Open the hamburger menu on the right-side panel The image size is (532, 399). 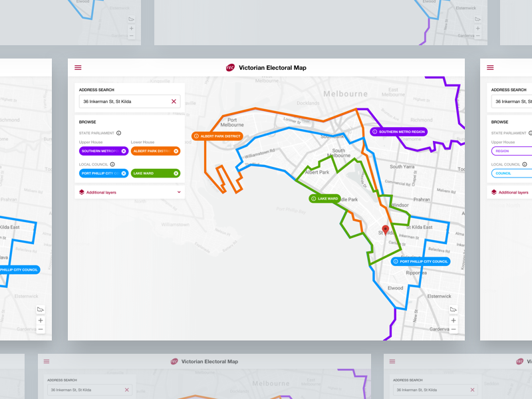490,67
